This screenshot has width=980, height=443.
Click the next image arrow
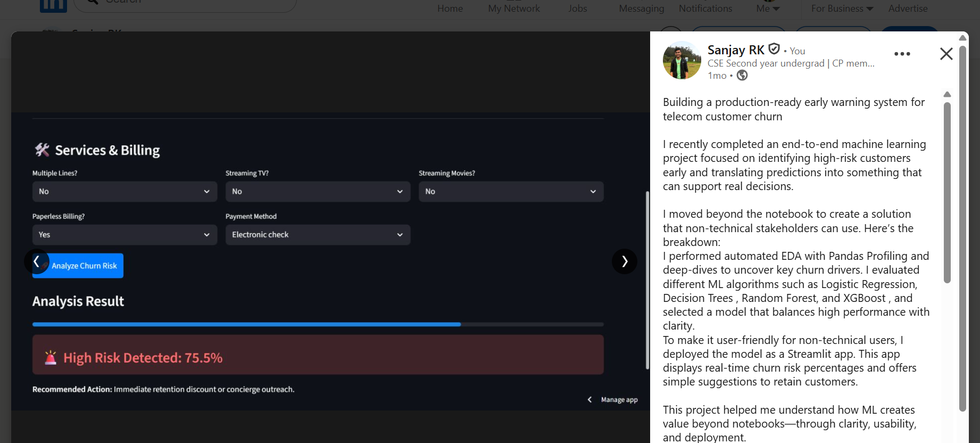[x=624, y=261]
